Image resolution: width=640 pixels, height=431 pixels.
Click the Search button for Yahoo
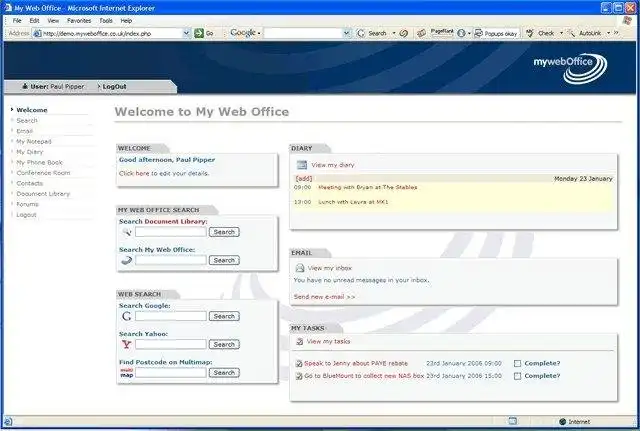click(224, 344)
